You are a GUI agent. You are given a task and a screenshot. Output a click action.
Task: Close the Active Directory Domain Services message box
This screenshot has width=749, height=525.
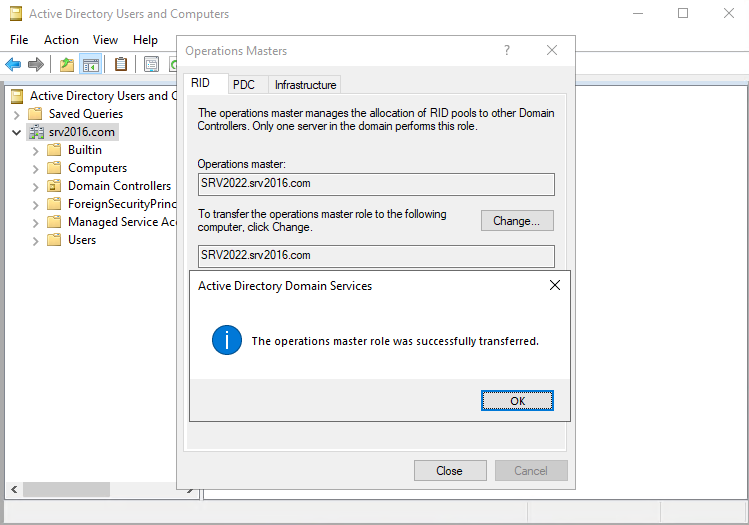click(555, 285)
